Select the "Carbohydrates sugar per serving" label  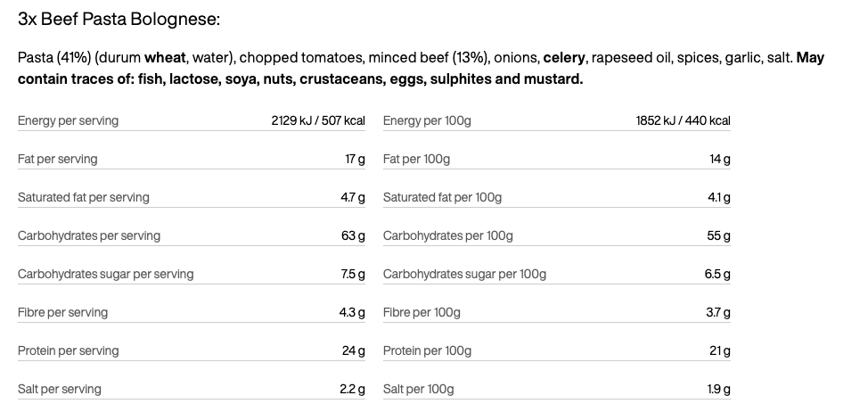[x=105, y=274]
